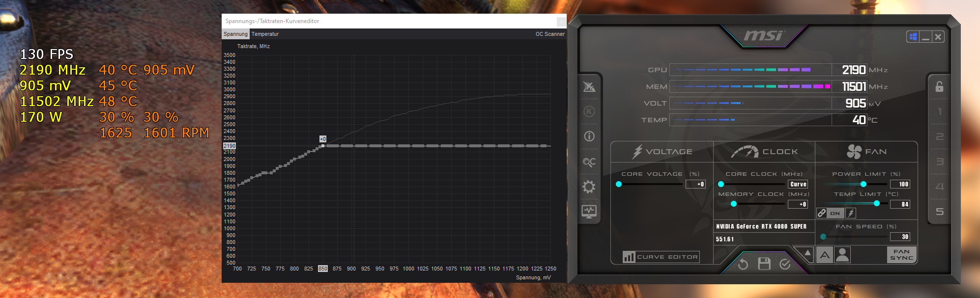This screenshot has width=980, height=298.
Task: Click the power limit slider handle
Action: (864, 184)
